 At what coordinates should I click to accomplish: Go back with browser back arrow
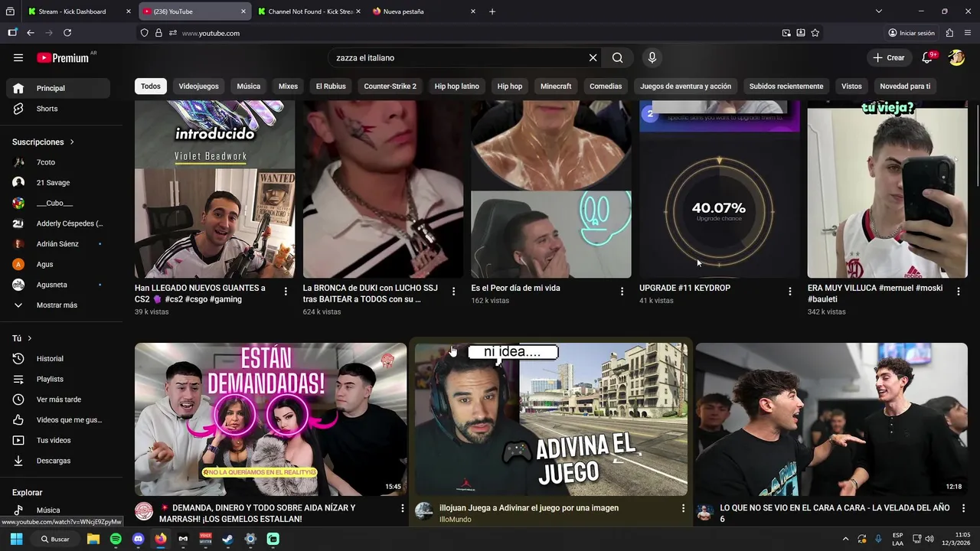tap(31, 33)
